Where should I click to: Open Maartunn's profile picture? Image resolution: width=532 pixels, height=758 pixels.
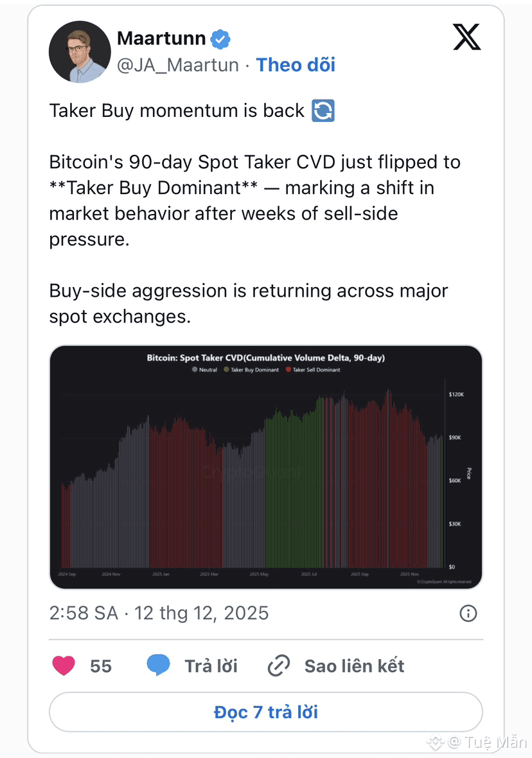(x=80, y=52)
